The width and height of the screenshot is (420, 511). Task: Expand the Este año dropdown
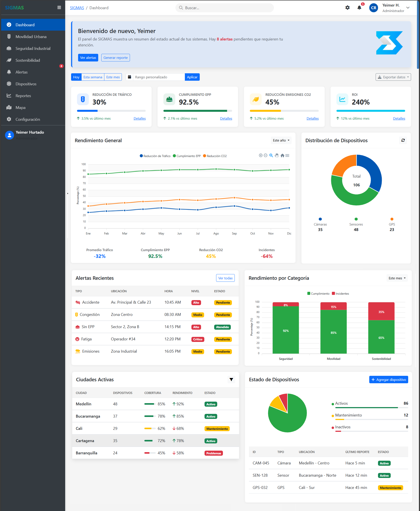[x=281, y=140]
